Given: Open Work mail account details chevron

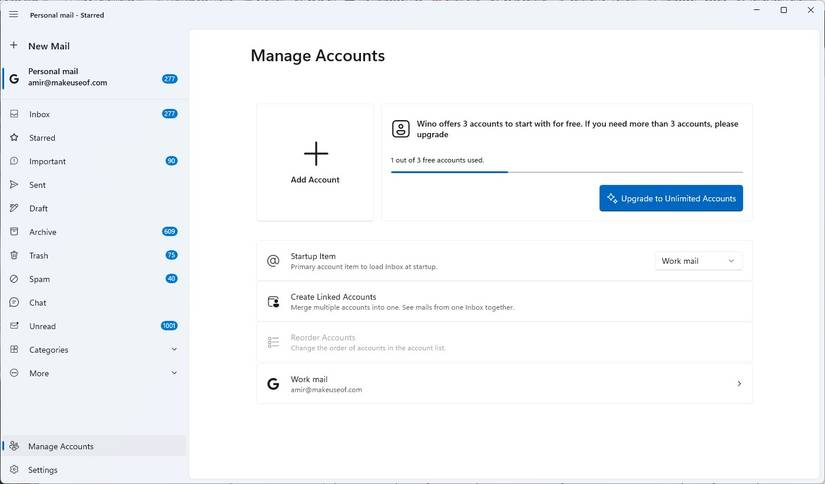Looking at the screenshot, I should (x=739, y=384).
